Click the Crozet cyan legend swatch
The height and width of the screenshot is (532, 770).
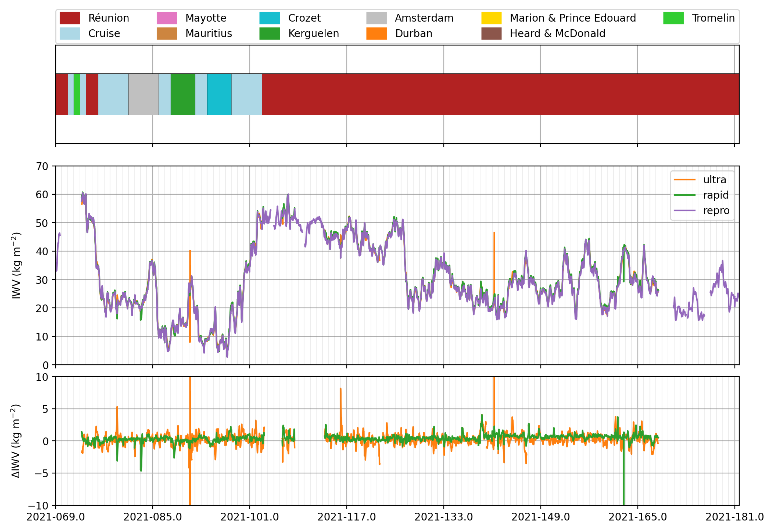click(x=269, y=18)
